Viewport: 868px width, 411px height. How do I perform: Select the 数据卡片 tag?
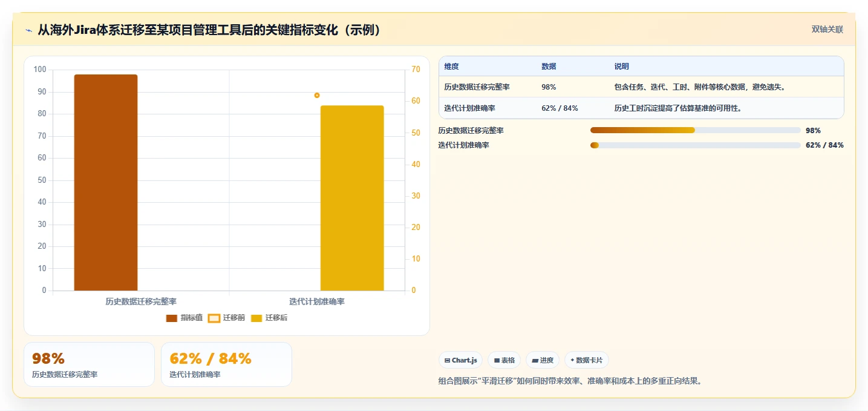587,360
